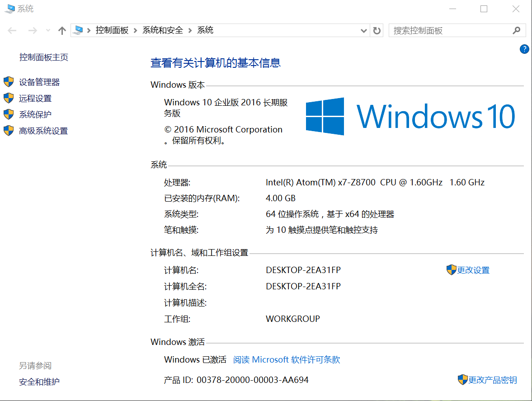The image size is (532, 401).
Task: Click the © 2016 Microsoft Corporation text
Action: pos(223,130)
